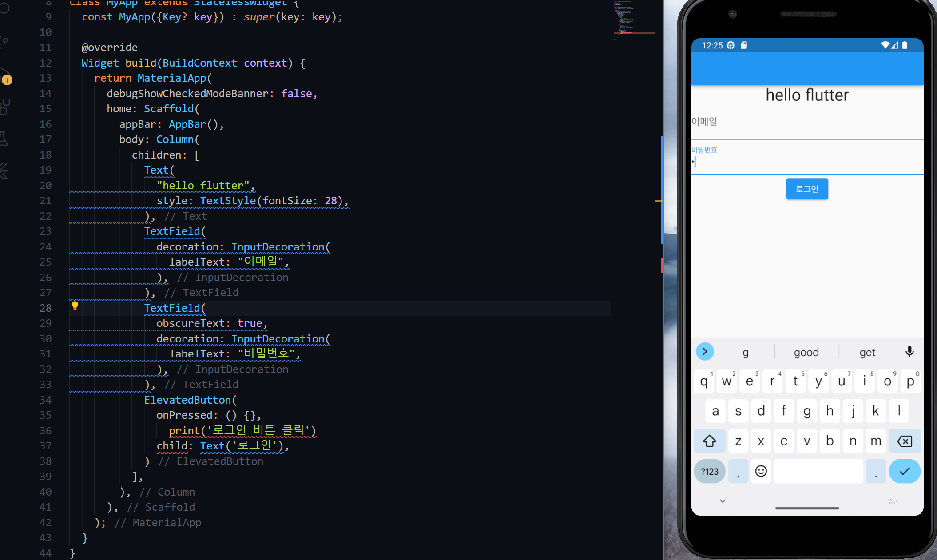Tap the period key on emulator keyboard
This screenshot has height=560, width=937.
coord(876,471)
